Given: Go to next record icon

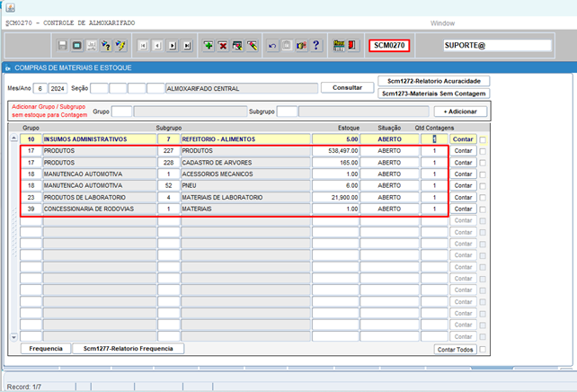Looking at the screenshot, I should click(x=173, y=46).
